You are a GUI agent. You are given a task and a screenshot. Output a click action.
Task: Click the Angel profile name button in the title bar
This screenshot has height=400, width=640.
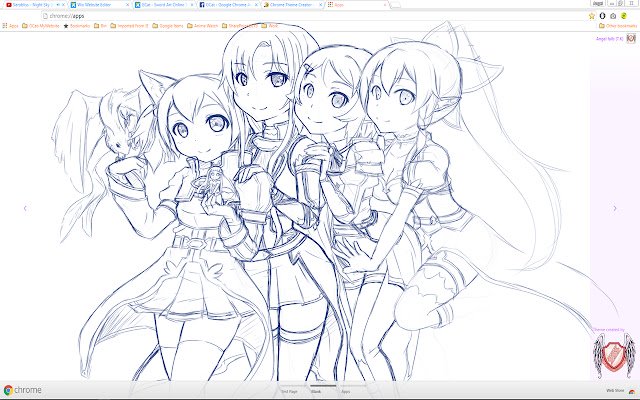[x=598, y=3]
